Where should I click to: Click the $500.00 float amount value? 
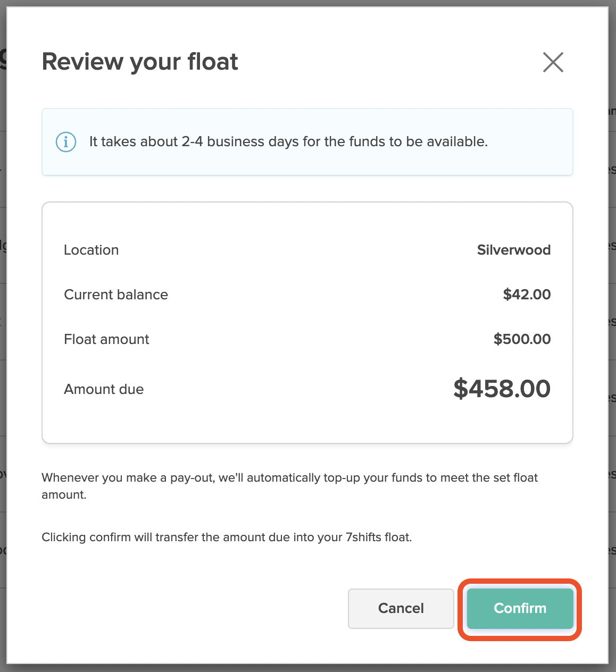(522, 339)
